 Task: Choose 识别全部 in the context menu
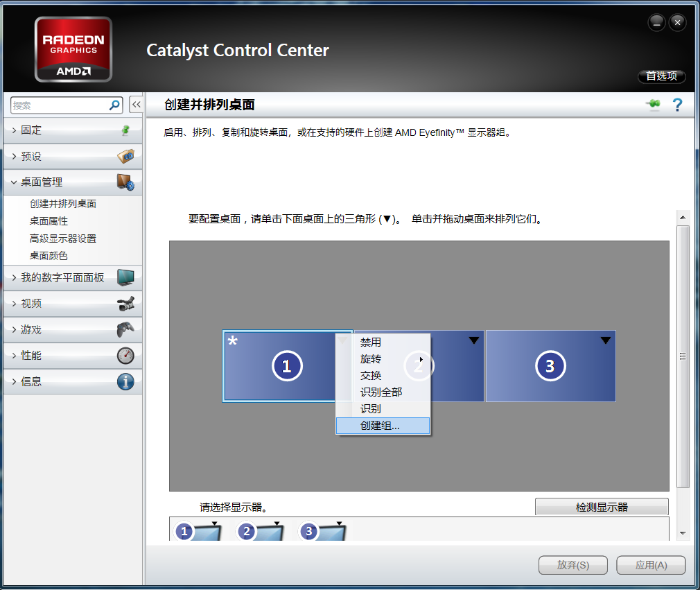click(383, 392)
